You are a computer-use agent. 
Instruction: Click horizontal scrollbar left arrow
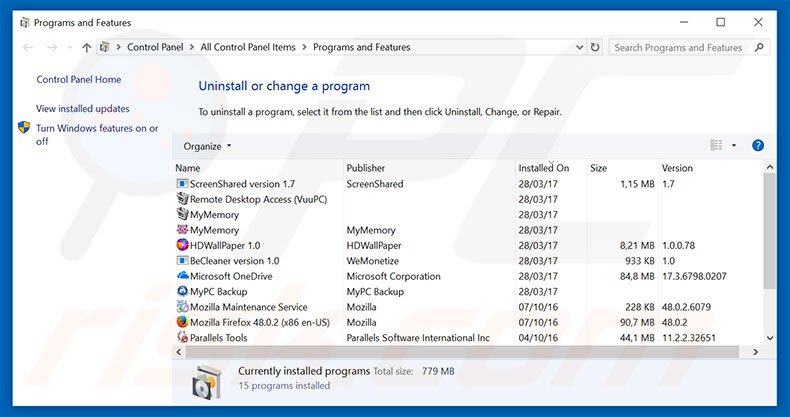pos(179,352)
